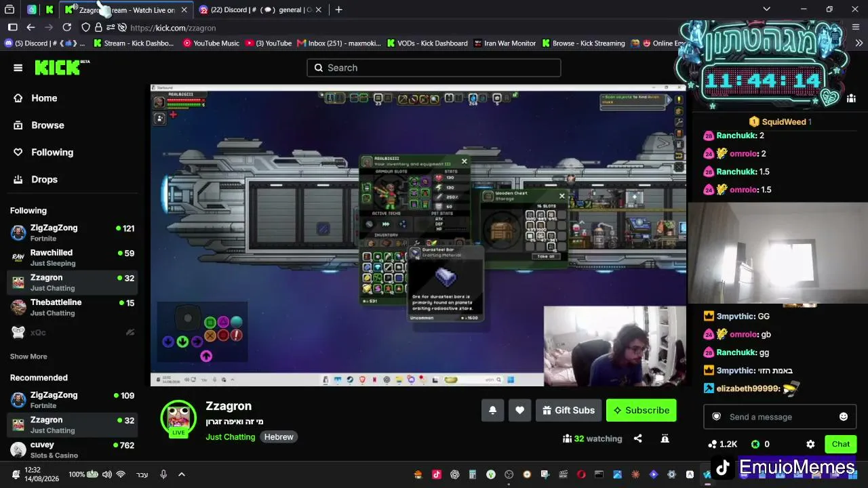The height and width of the screenshot is (488, 868).
Task: Click the taskbar microphone icon
Action: tap(163, 474)
